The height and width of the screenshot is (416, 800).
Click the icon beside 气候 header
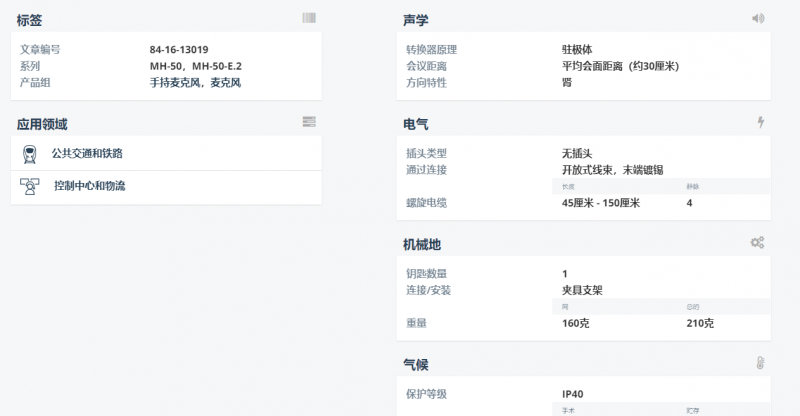click(759, 362)
